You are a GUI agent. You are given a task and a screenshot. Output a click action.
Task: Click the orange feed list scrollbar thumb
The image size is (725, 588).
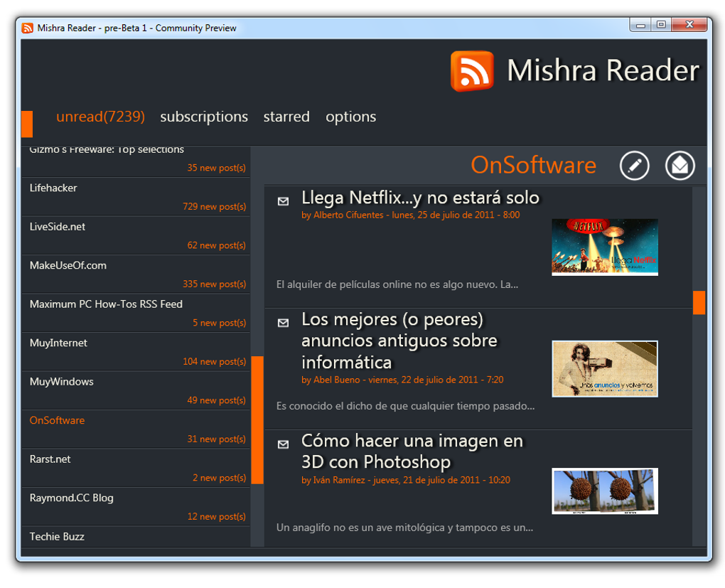(257, 420)
